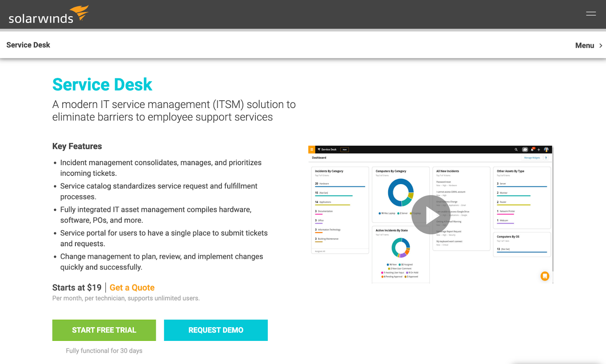This screenshot has height=364, width=606.
Task: Select the Dashboard tab in the app screenshot
Action: (319, 158)
